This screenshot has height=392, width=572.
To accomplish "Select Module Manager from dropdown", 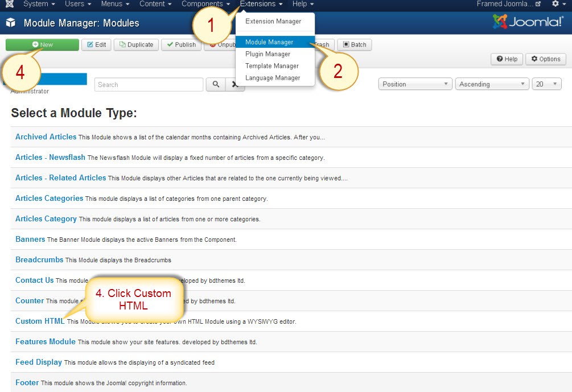I will [x=275, y=42].
